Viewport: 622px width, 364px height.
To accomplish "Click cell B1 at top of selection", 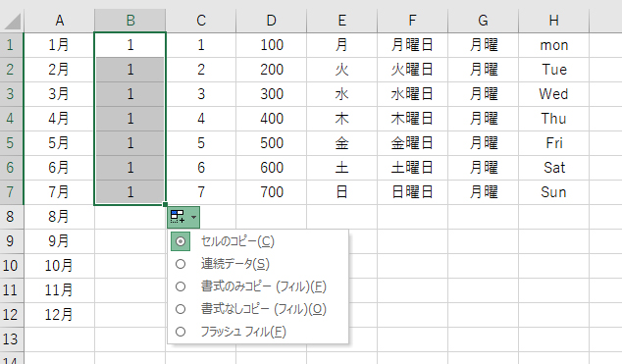I will 130,45.
